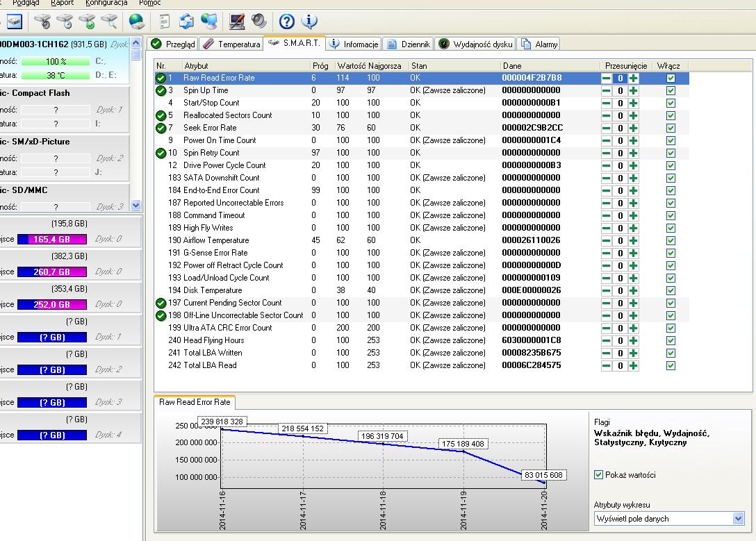Click the blue info bubble toolbar icon
Screen dimensions: 756x541
coord(309,22)
